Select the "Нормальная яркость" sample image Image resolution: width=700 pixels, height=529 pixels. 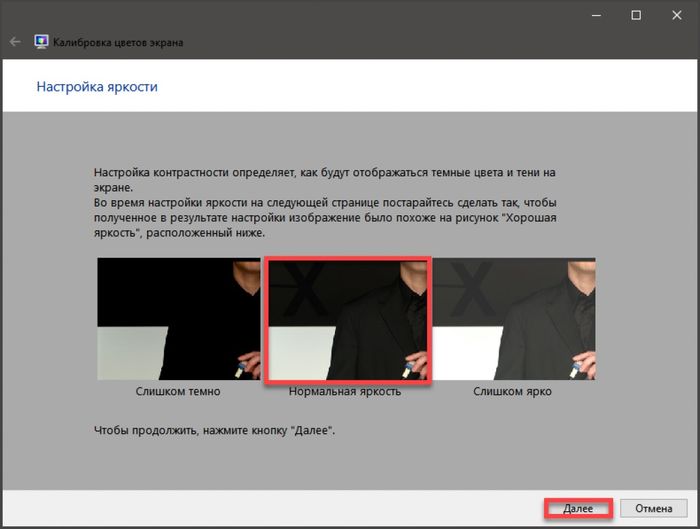(x=346, y=319)
